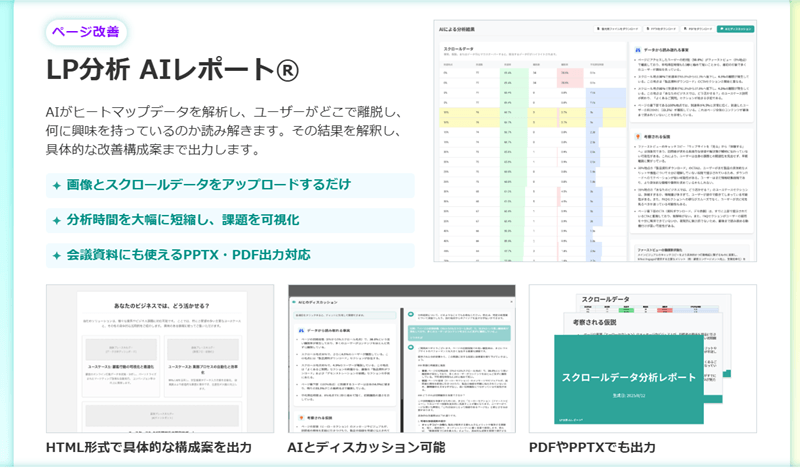
Task: Click the caption AIとディスカッション可能
Action: click(x=366, y=448)
